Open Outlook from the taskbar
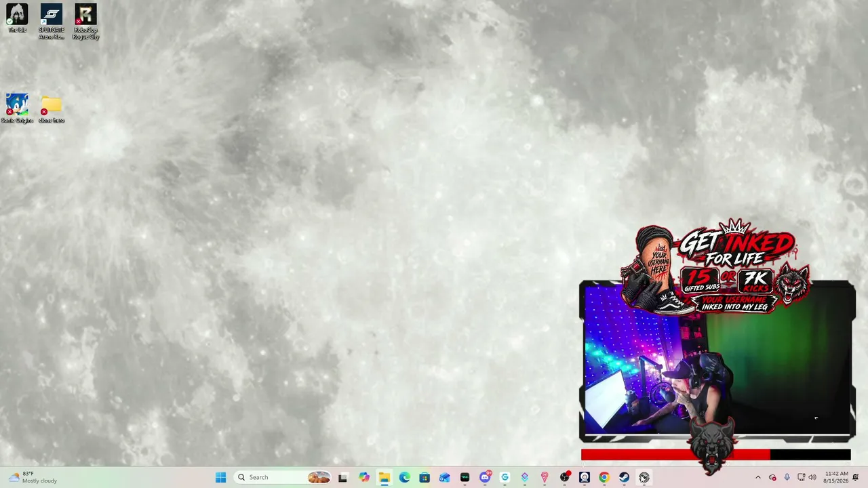 [444, 477]
